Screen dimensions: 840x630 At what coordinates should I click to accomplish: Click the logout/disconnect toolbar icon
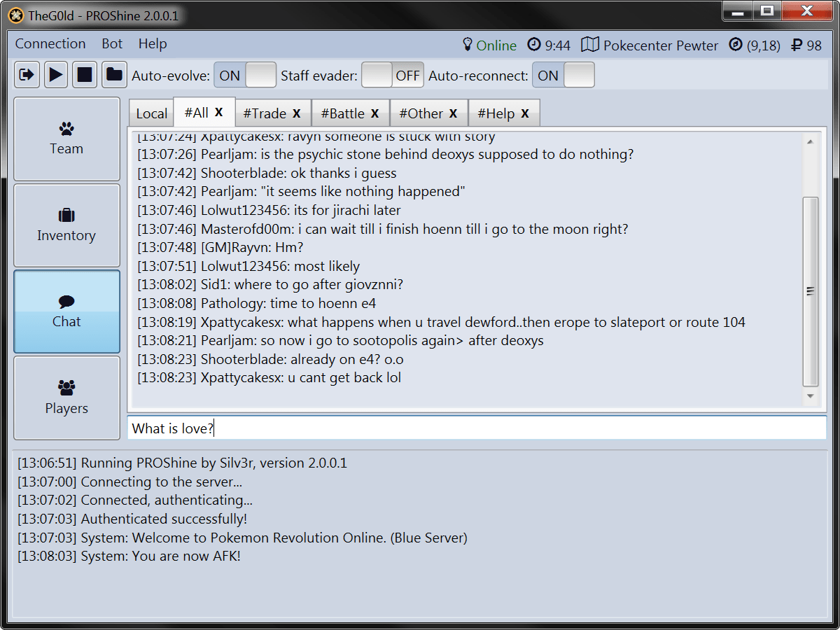tap(26, 75)
